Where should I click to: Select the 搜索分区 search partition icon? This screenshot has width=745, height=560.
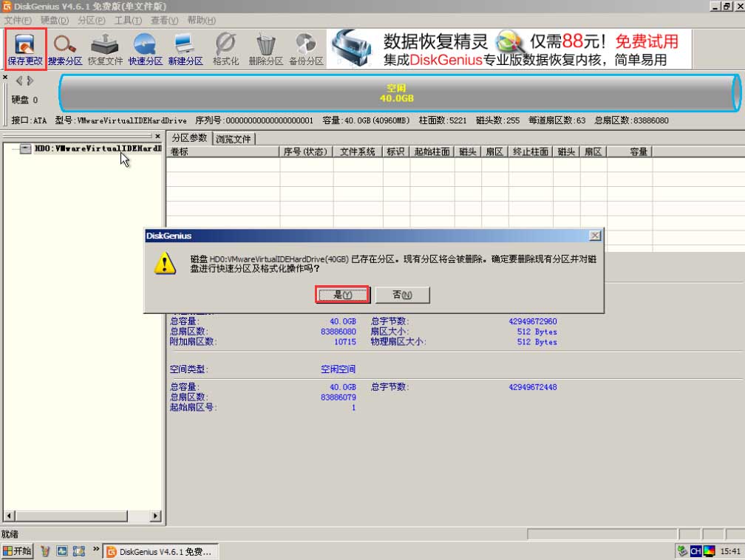(64, 47)
